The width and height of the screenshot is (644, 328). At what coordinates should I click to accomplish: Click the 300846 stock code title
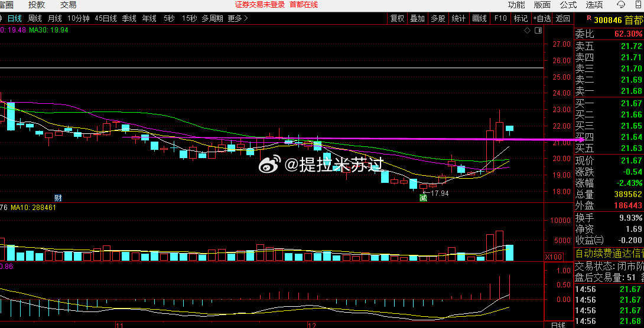(x=608, y=20)
